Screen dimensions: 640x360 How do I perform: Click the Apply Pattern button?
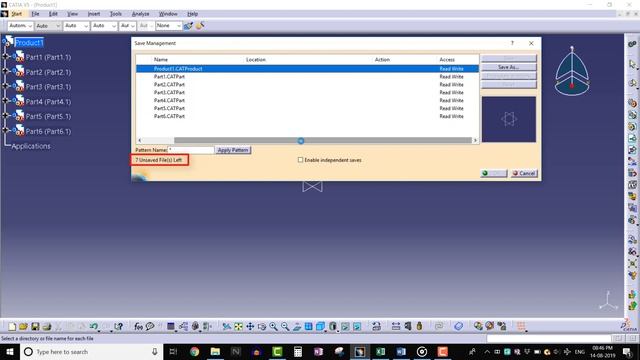pyautogui.click(x=233, y=150)
